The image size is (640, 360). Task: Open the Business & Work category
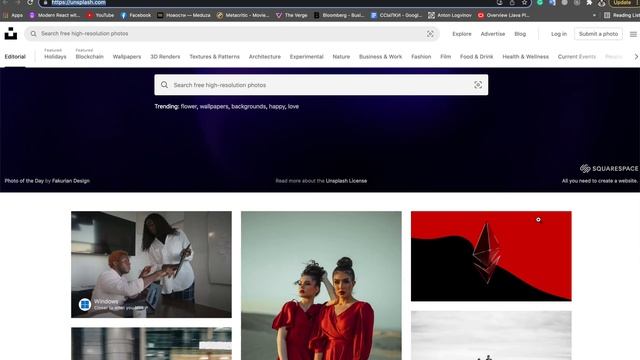click(x=380, y=57)
